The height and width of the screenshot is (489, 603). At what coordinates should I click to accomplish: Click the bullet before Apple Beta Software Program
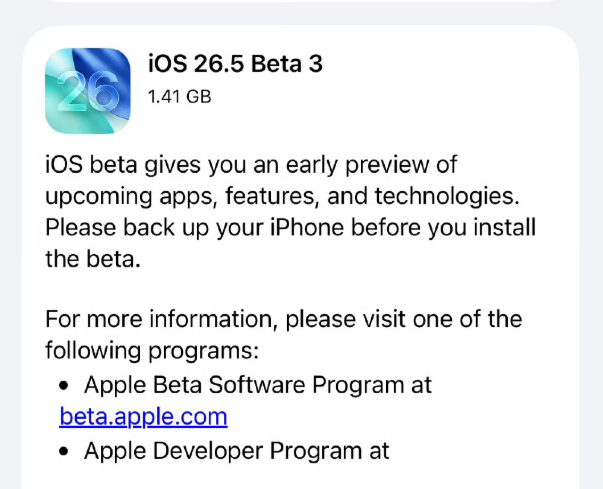click(63, 386)
